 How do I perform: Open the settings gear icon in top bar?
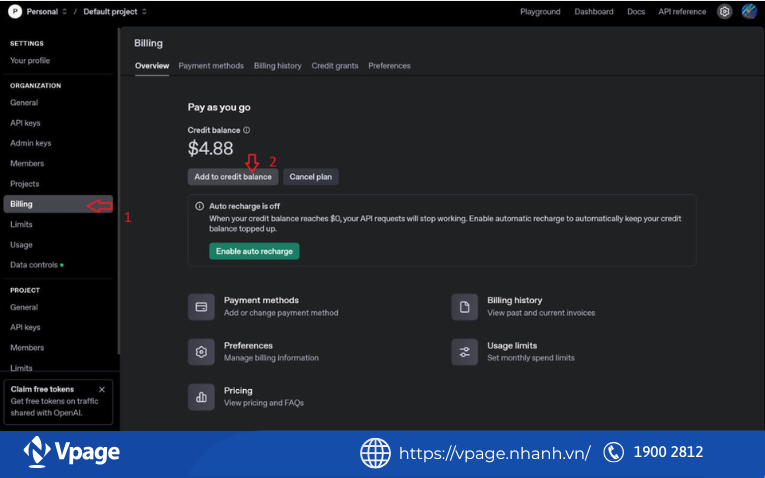[725, 11]
